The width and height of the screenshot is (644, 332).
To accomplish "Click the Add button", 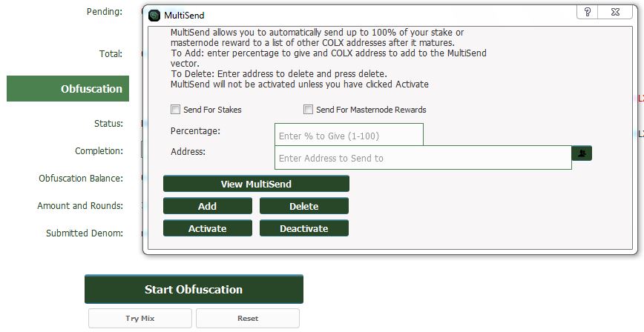I will pos(208,206).
